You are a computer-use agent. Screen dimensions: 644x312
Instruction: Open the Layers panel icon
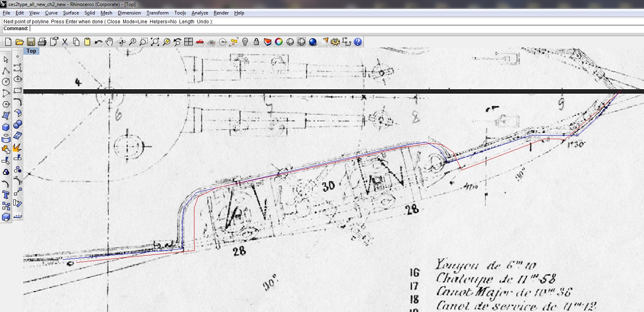(267, 42)
